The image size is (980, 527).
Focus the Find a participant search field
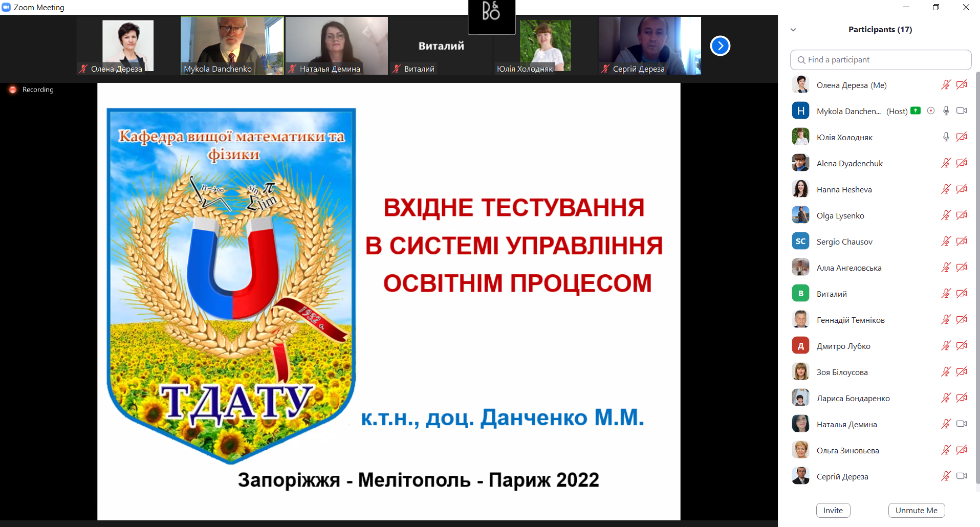(x=881, y=60)
